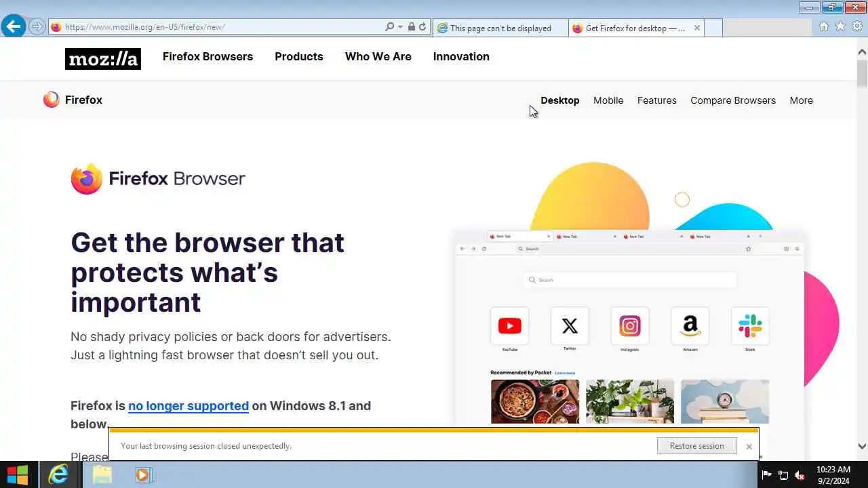
Task: Click the browser Back arrow button
Action: pos(14,27)
